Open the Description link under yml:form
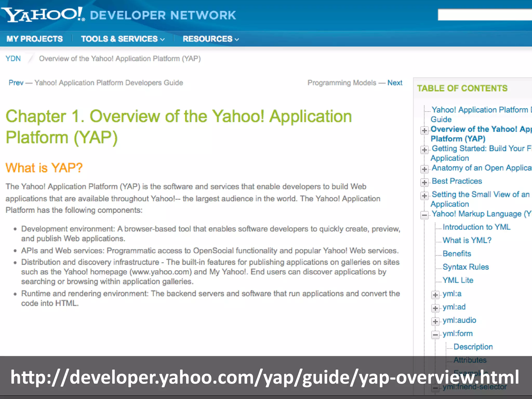The image size is (532, 399). pyautogui.click(x=473, y=347)
